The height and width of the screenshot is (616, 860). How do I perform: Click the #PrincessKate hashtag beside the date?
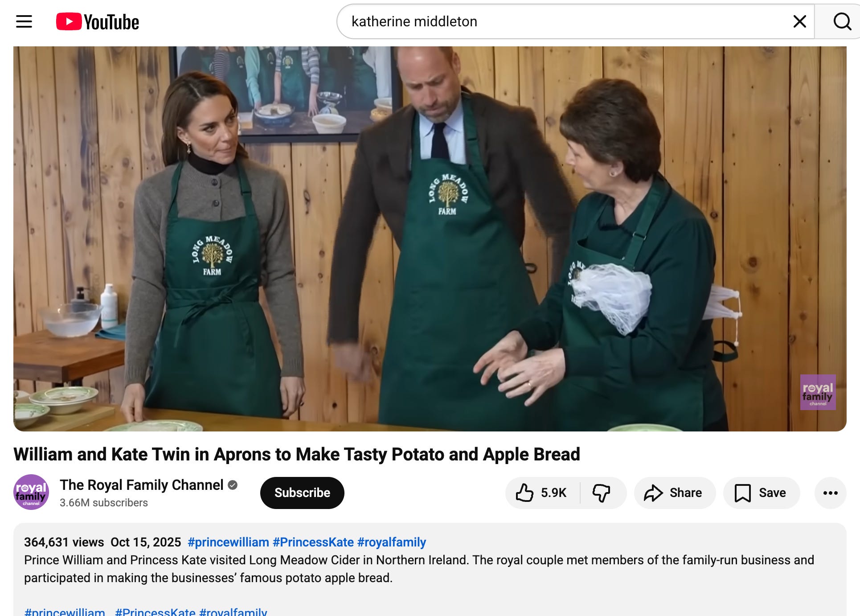pos(313,542)
